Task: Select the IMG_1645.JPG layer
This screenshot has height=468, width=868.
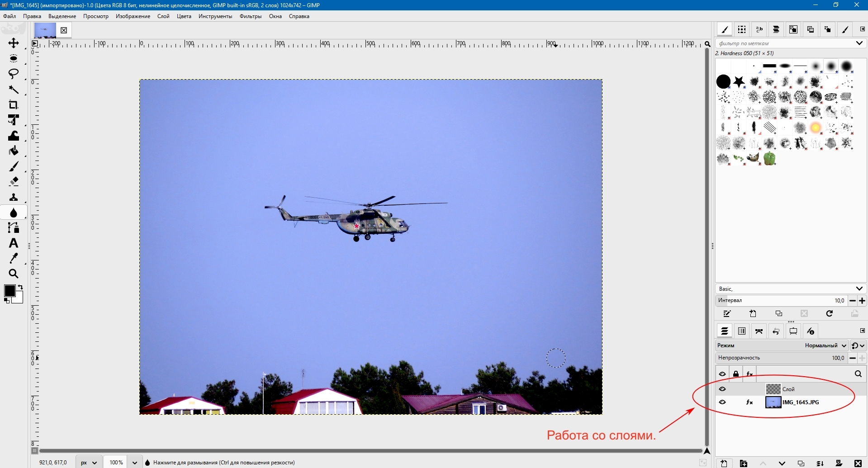Action: [800, 402]
